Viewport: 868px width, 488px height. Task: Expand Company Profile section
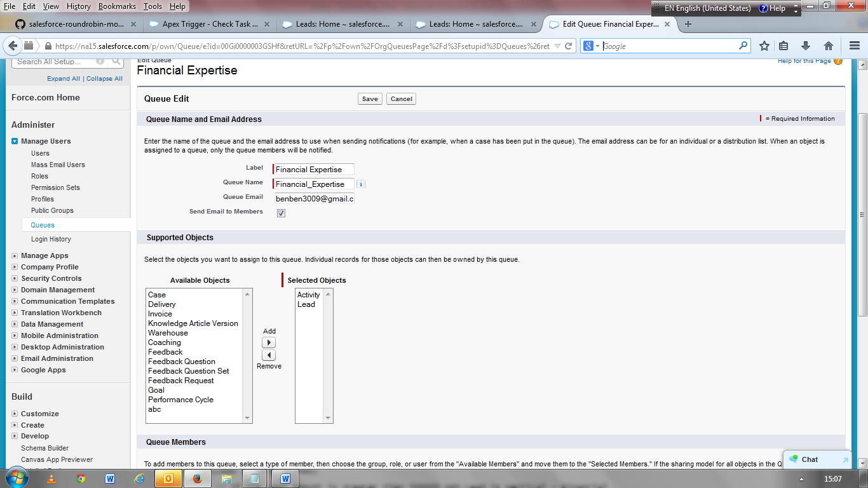click(x=15, y=267)
